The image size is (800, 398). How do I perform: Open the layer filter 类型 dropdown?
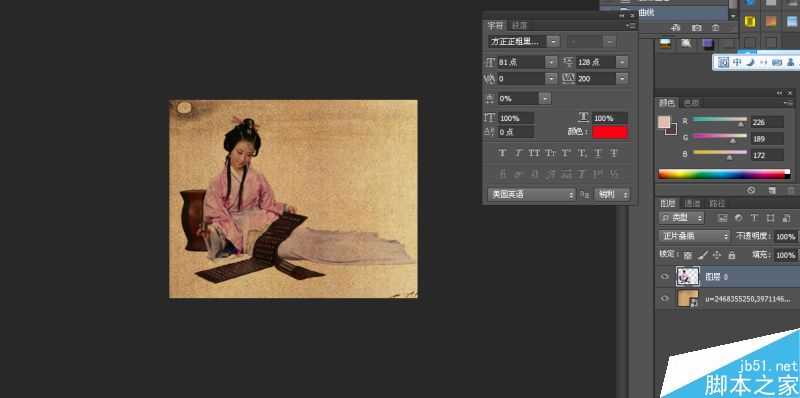click(x=682, y=218)
